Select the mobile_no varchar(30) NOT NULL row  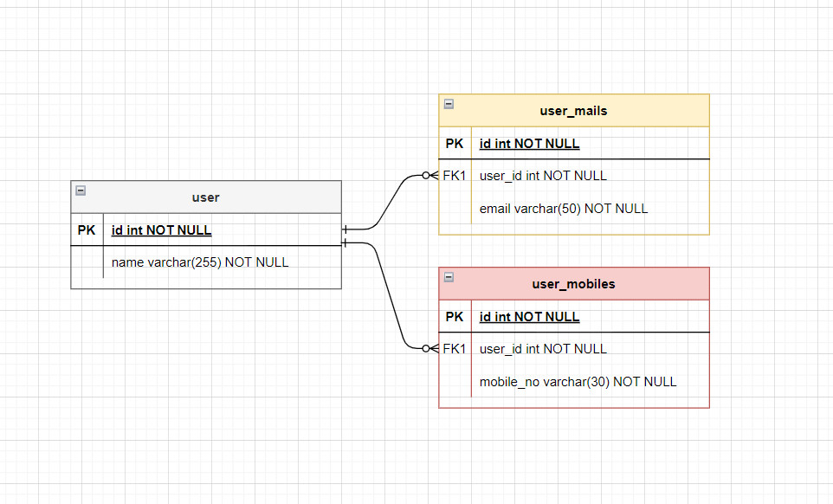click(578, 382)
